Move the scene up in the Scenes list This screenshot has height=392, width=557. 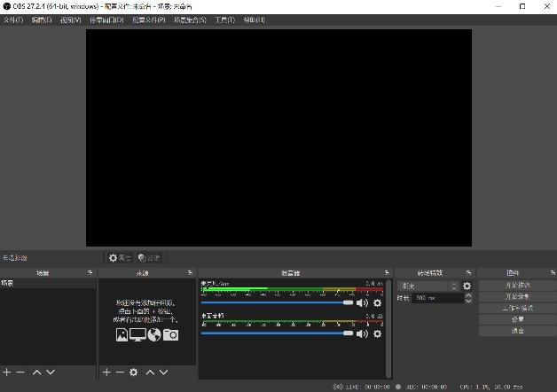tap(37, 372)
